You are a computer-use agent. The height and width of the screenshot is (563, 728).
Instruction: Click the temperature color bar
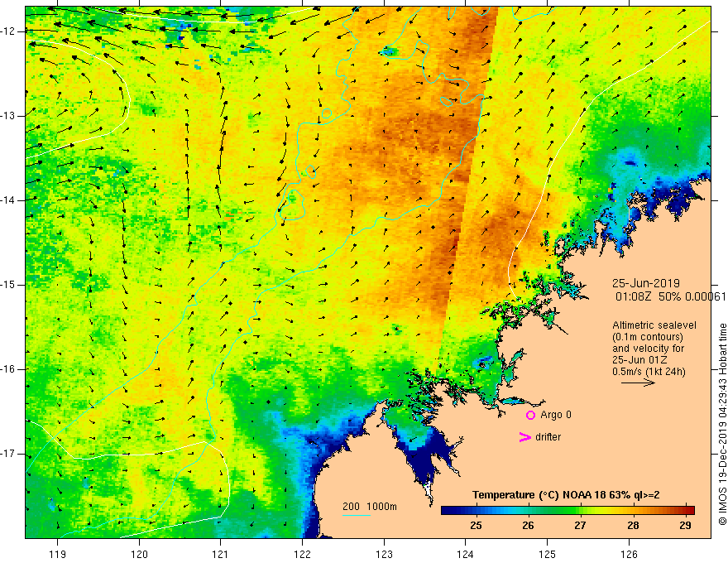tap(568, 510)
